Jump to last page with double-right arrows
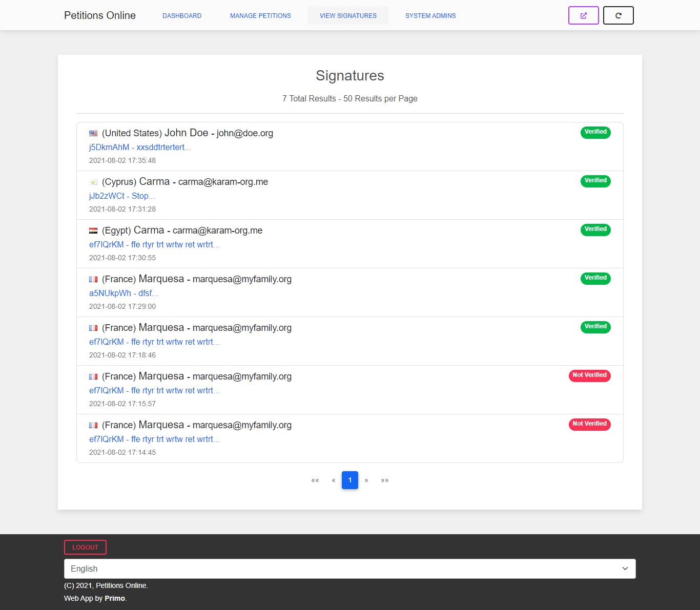Viewport: 700px width, 610px height. [x=385, y=480]
